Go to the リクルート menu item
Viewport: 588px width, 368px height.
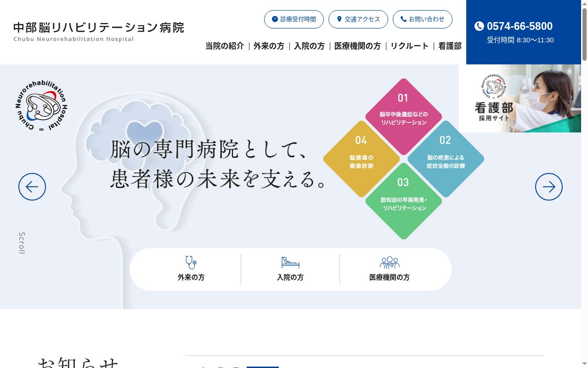click(x=409, y=46)
